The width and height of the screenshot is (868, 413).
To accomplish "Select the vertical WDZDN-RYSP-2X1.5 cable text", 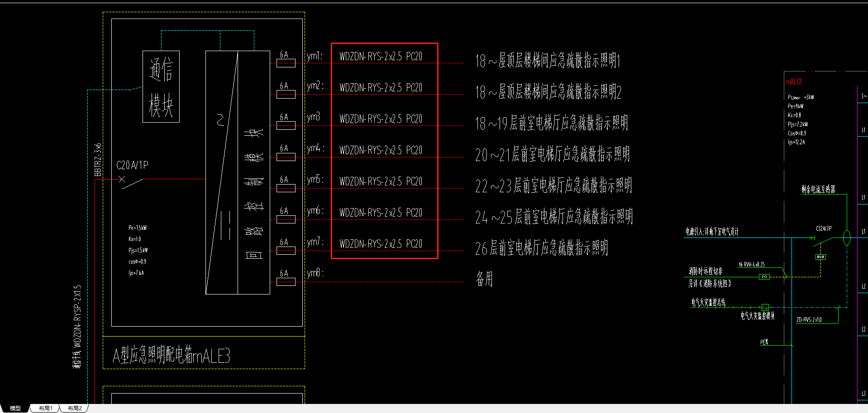I will click(77, 316).
